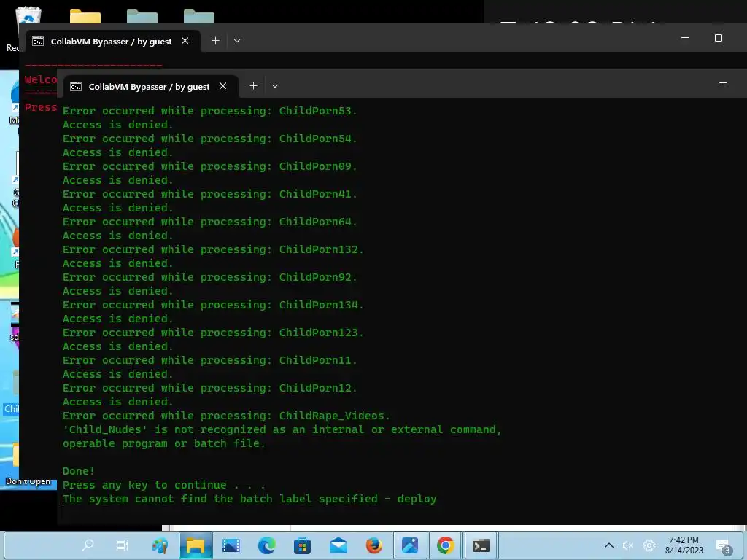
Task: Click "operable program or batch file." line
Action: pos(164,443)
